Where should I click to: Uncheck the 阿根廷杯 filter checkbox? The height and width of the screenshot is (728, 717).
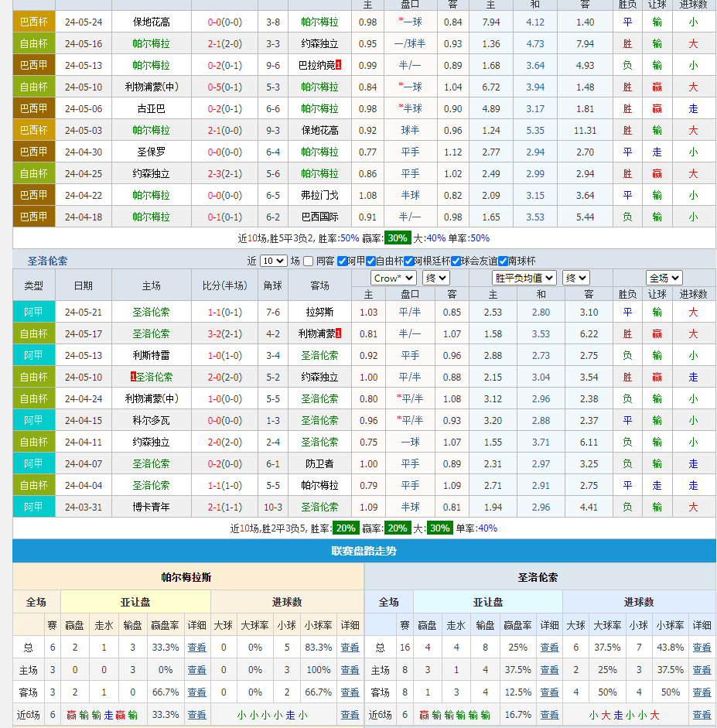click(408, 261)
